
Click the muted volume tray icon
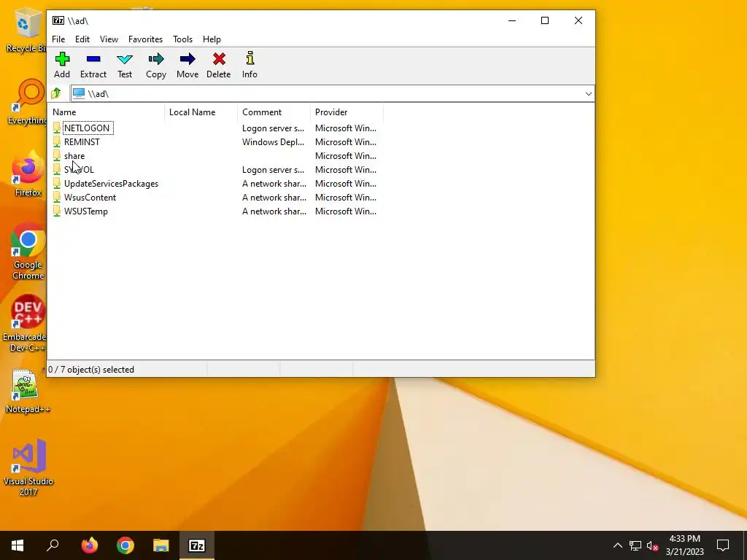653,545
